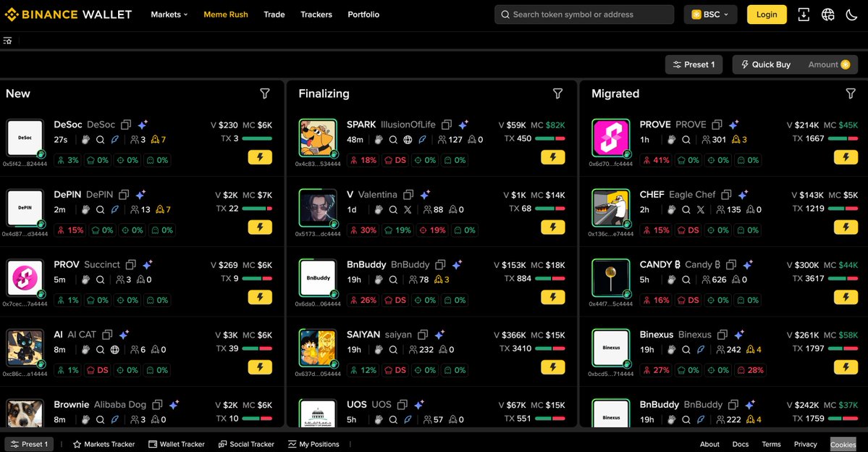Screen dimensions: 868x452
Task: Copy CANDY token address icon
Action: click(730, 265)
